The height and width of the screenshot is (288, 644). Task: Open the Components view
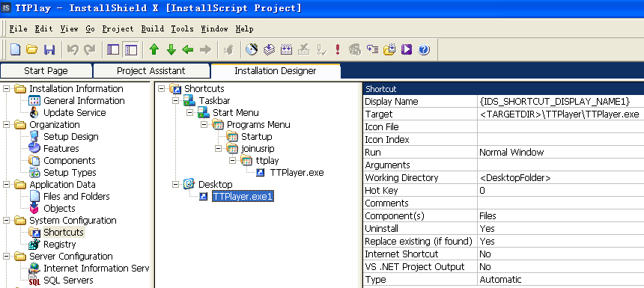pos(69,160)
